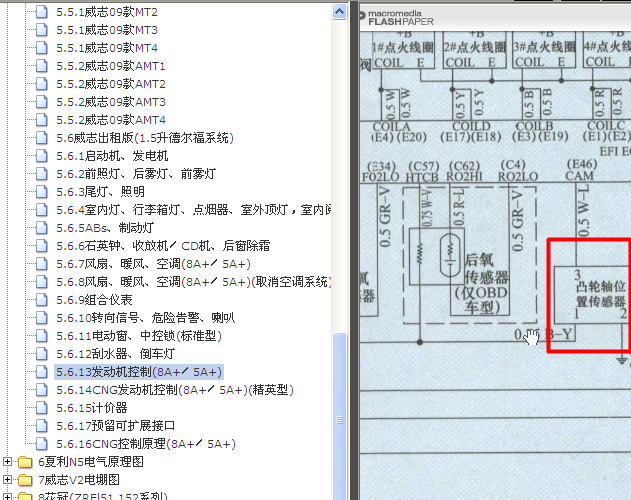Open 5.6.2前照灯、后雾灯、前雾灯 page

(x=136, y=174)
